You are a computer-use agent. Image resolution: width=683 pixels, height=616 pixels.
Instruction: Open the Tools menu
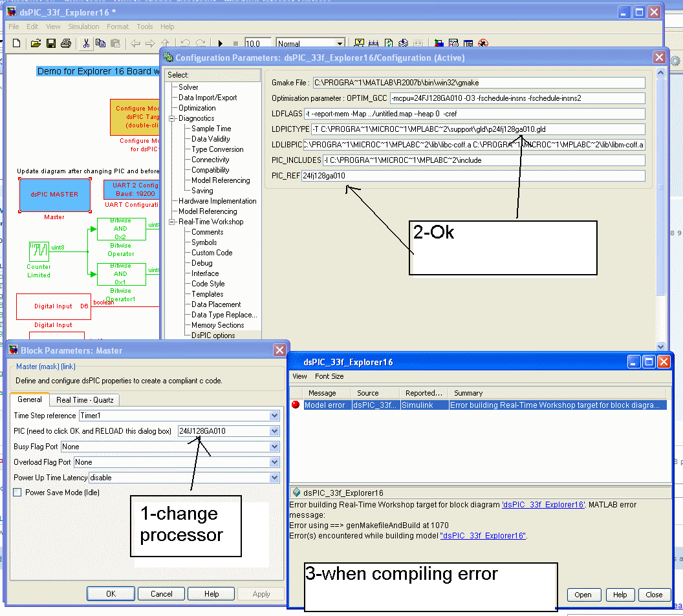click(145, 27)
